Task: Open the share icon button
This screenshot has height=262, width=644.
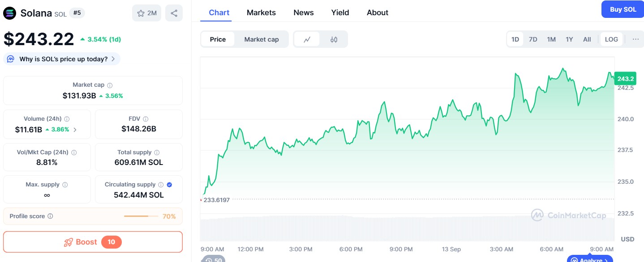Action: pos(174,13)
